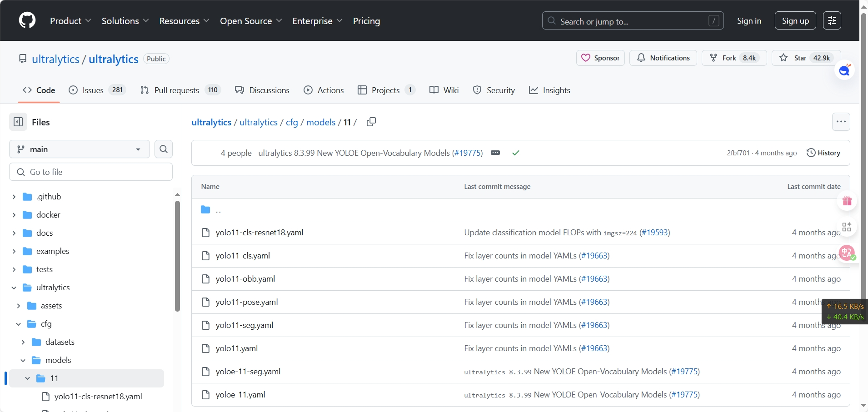Click the Search or jump to field

(633, 20)
